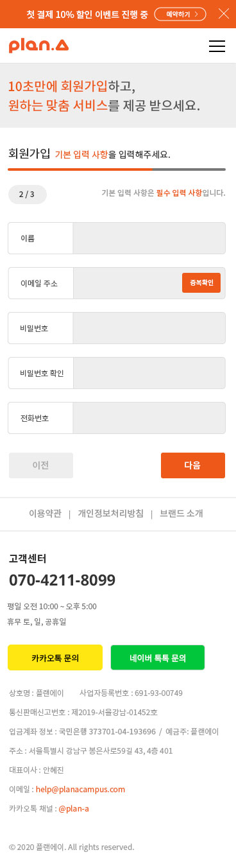This screenshot has height=868, width=236.
Task: Click the plan.A logo
Action: click(x=38, y=46)
